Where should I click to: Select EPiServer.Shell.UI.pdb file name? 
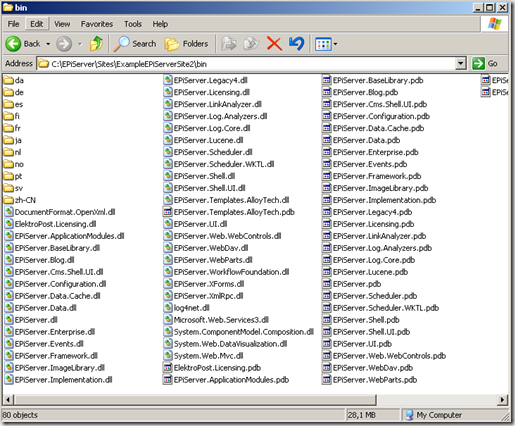click(x=372, y=332)
